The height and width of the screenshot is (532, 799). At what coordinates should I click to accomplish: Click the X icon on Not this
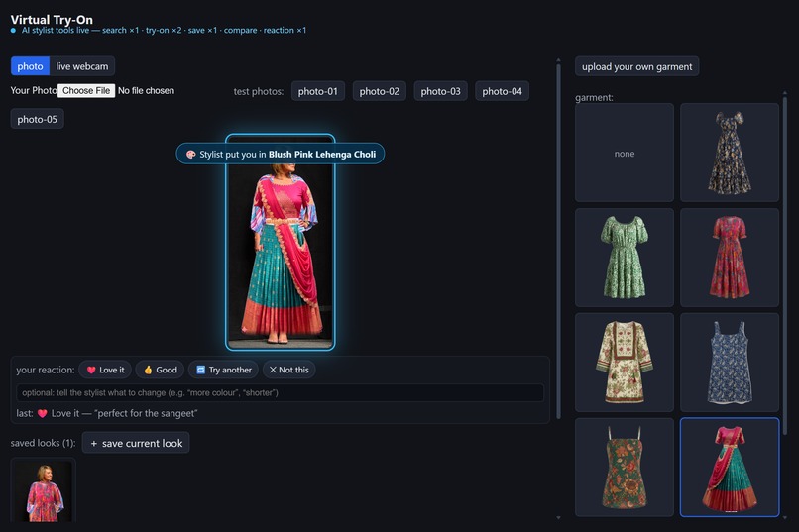tap(273, 370)
